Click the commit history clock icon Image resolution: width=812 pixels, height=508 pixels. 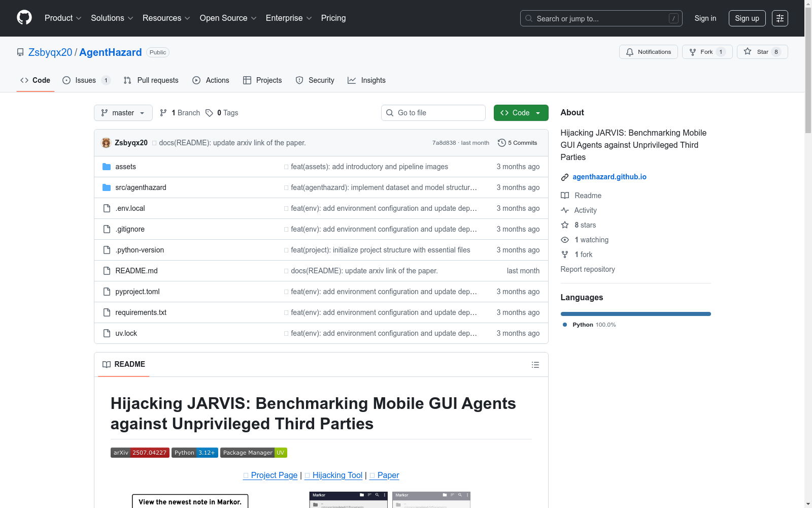(502, 143)
